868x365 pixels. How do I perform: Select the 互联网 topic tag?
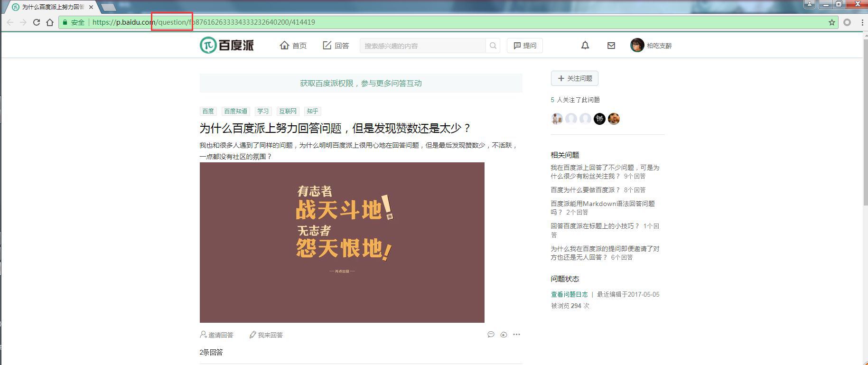288,111
